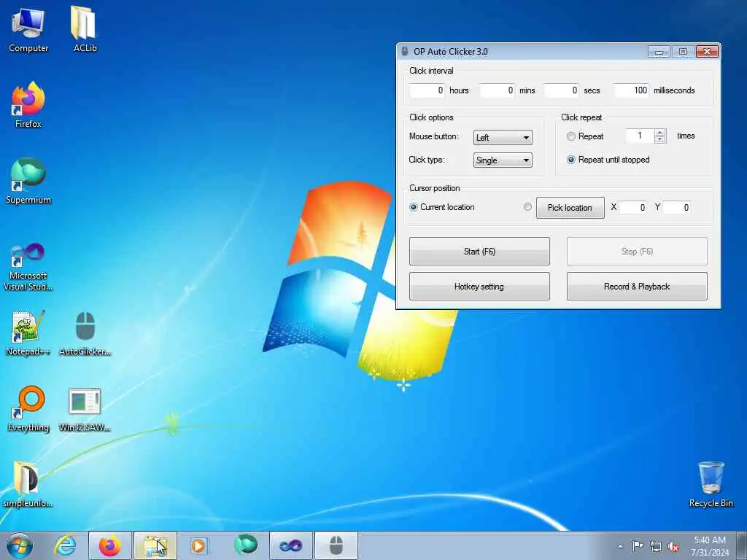Image resolution: width=747 pixels, height=560 pixels.
Task: Open the Computer desktop icon
Action: (28, 29)
